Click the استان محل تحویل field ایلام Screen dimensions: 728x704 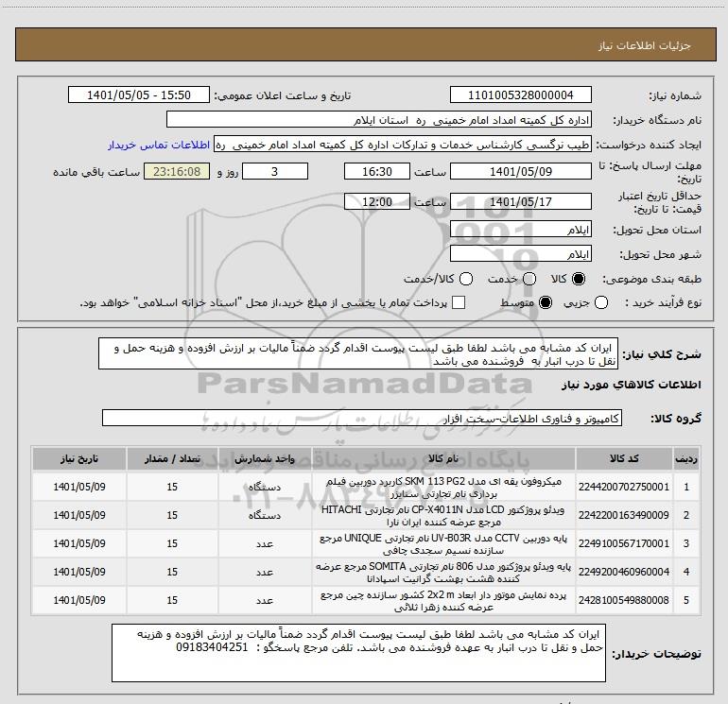coord(520,230)
